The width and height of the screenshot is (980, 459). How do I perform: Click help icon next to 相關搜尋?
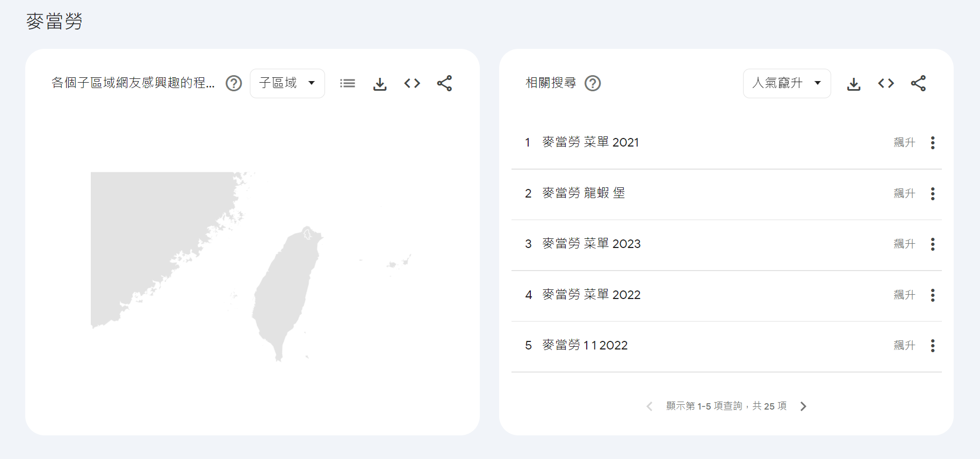pos(593,83)
